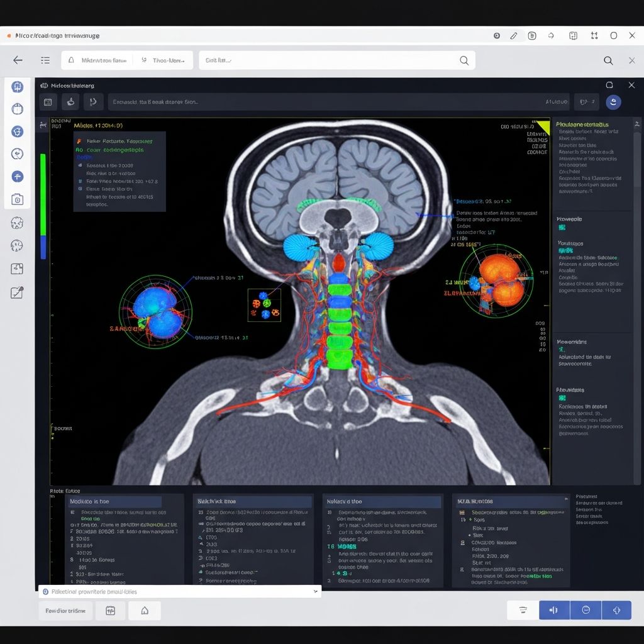
Task: Select the first tab with the bell icon
Action: (x=97, y=60)
